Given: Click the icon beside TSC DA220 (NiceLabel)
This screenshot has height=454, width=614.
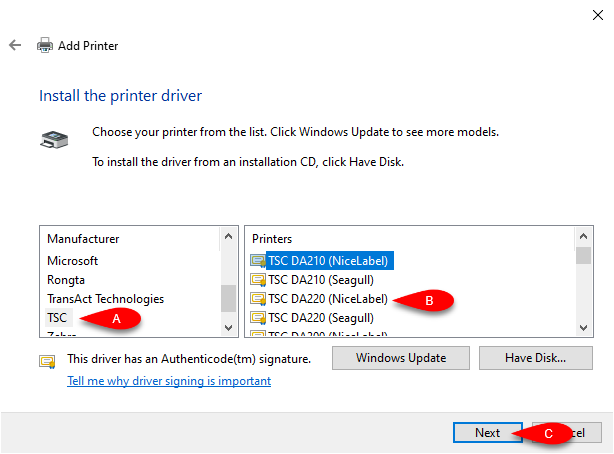Looking at the screenshot, I should tap(258, 299).
